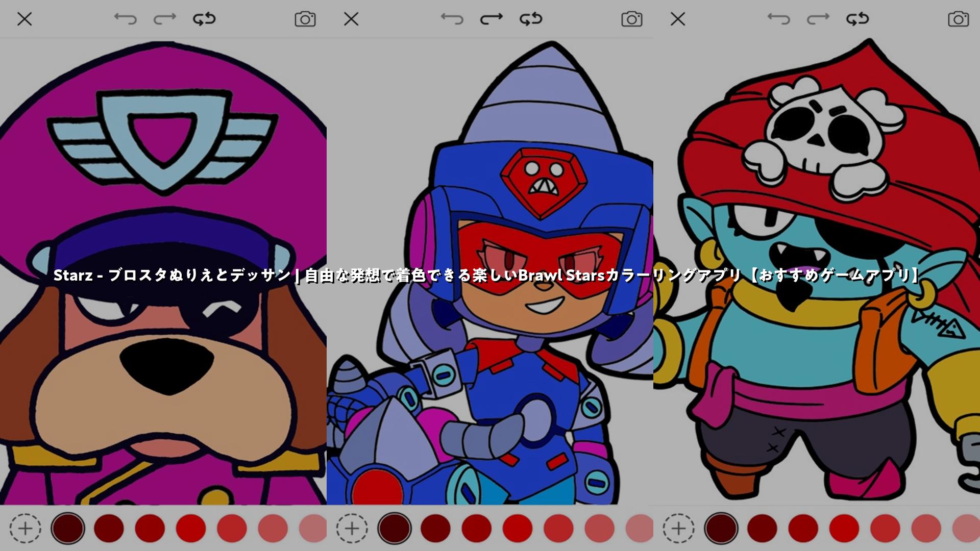Close the left panel with dog drawing
Viewport: 980px width, 551px height.
24,19
